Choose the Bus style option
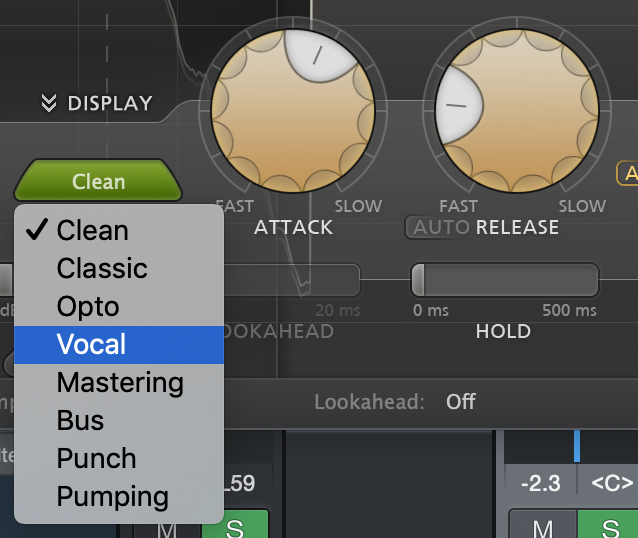Viewport: 638px width, 538px height. (x=119, y=420)
